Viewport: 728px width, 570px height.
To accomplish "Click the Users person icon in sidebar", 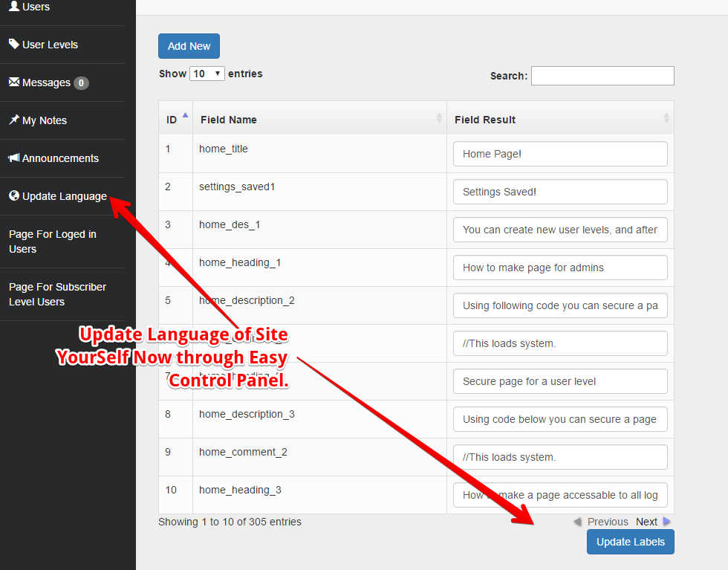I will [14, 7].
